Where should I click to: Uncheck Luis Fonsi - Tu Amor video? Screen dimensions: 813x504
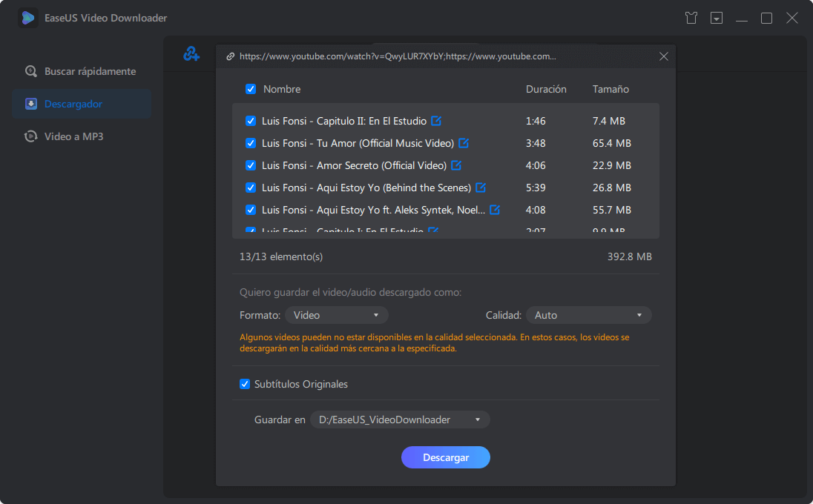tap(251, 143)
